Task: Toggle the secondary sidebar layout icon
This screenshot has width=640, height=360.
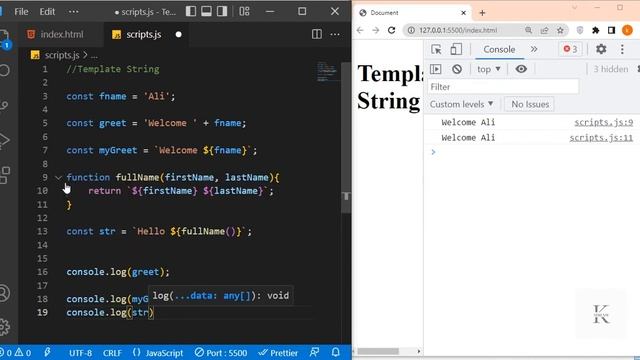Action: [222, 11]
